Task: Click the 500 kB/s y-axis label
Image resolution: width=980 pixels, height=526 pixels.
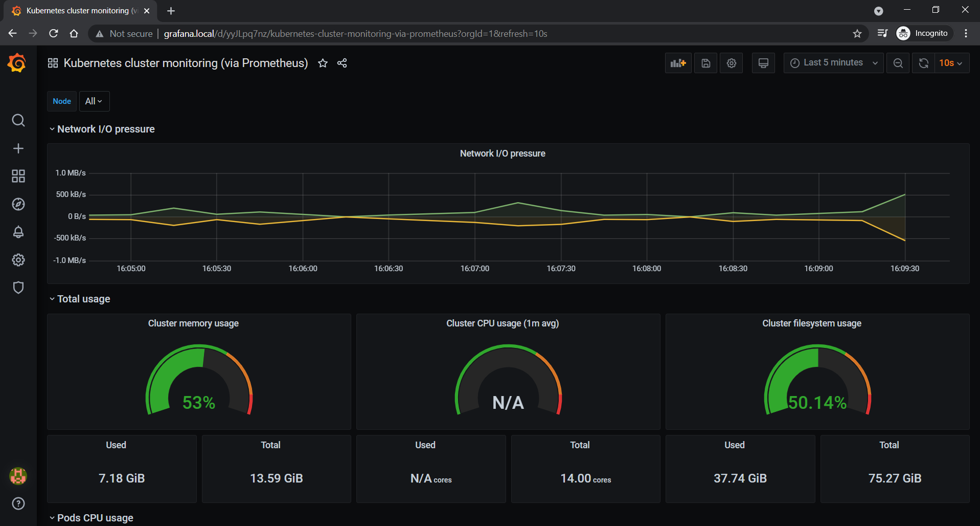Action: (x=71, y=194)
